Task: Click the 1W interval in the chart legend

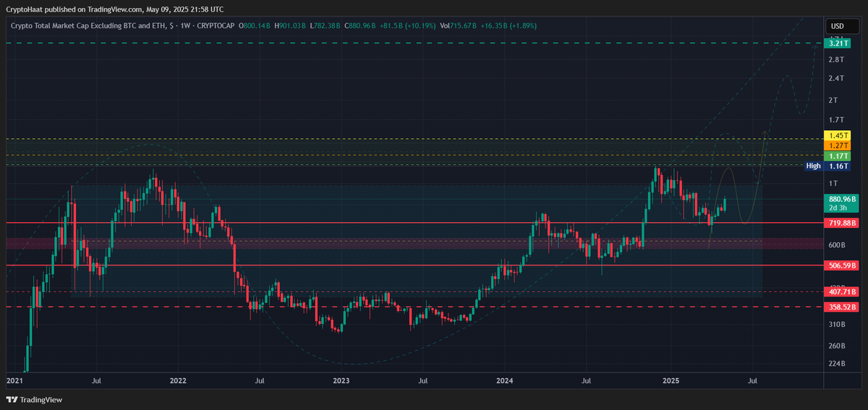Action: (x=186, y=26)
